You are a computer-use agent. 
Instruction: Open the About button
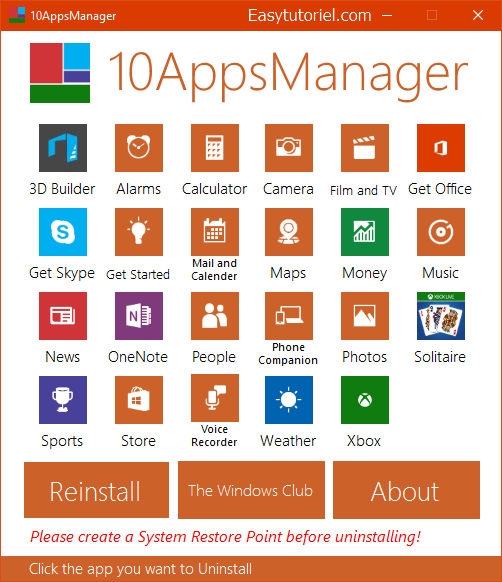406,490
